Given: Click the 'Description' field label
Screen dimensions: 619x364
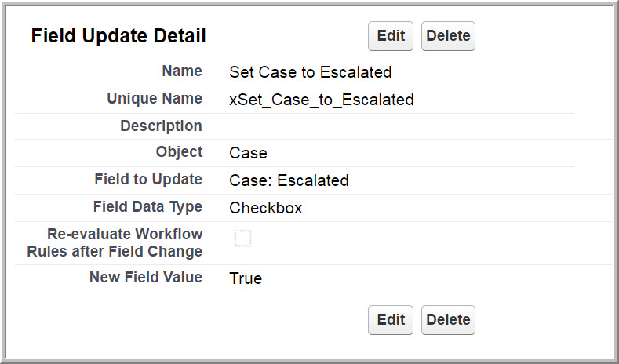Looking at the screenshot, I should (x=161, y=126).
